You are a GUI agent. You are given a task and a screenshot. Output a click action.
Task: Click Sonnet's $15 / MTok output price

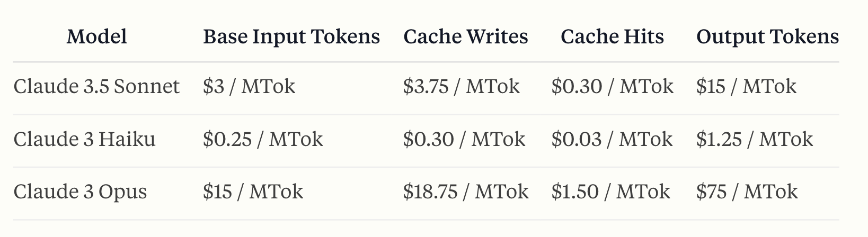(746, 86)
